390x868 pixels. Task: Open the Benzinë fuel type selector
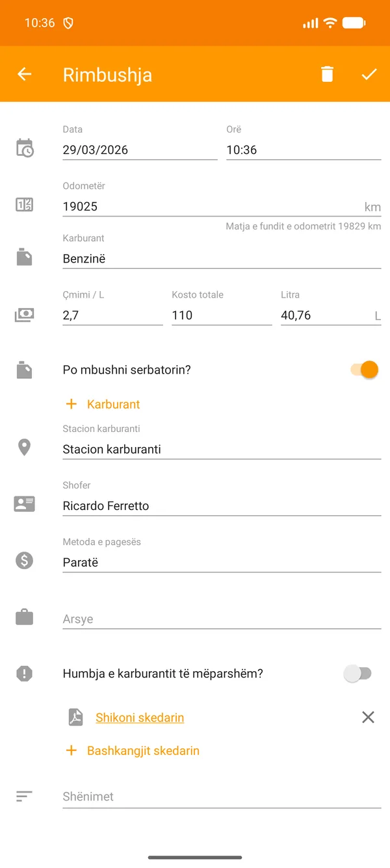pyautogui.click(x=221, y=258)
